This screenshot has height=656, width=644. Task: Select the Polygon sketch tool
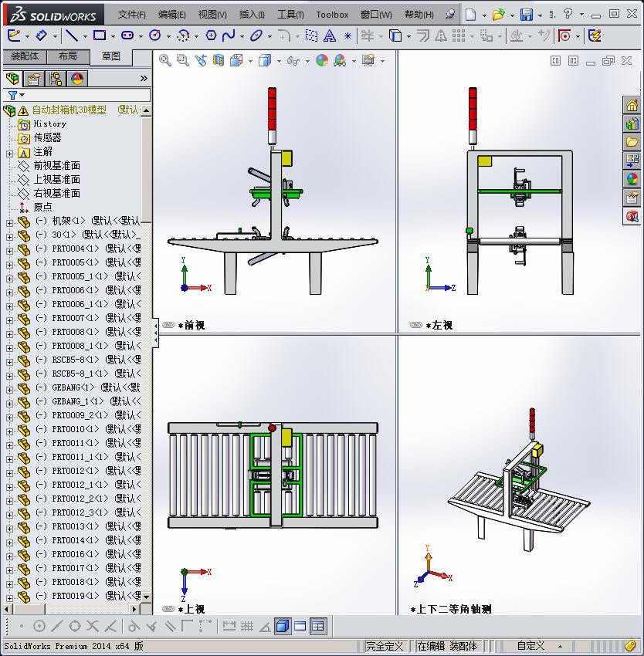coord(211,36)
